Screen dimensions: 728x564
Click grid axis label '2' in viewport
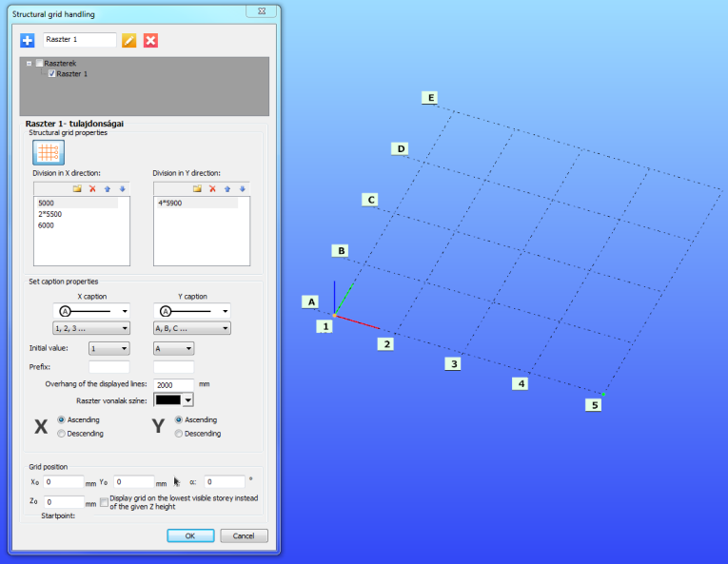pos(386,344)
